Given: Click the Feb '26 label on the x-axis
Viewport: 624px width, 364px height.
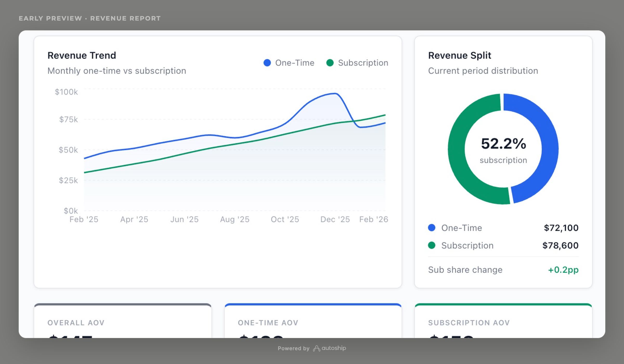Looking at the screenshot, I should pos(373,219).
